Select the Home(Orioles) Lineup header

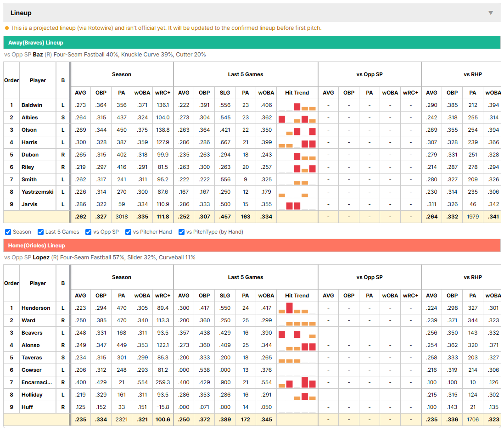[37, 246]
